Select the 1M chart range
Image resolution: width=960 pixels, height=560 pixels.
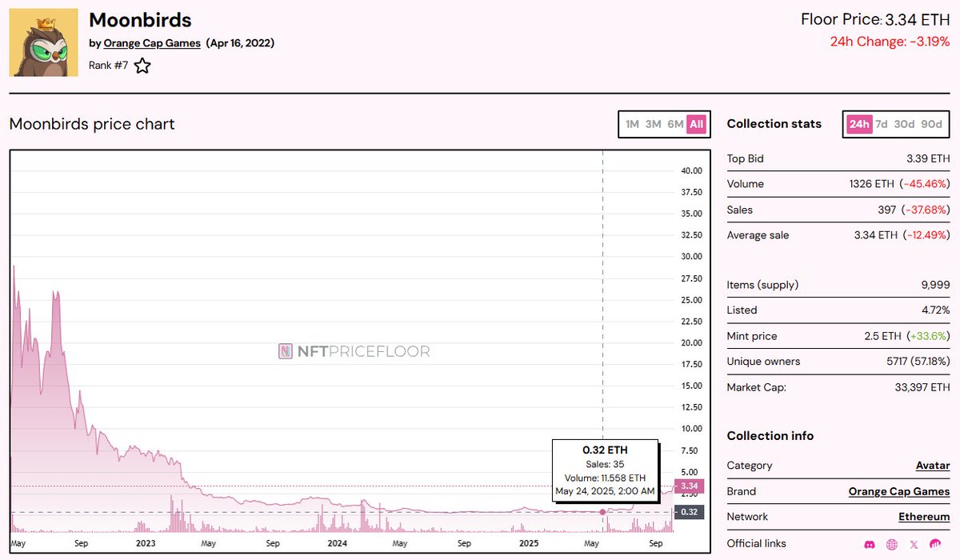click(x=632, y=124)
